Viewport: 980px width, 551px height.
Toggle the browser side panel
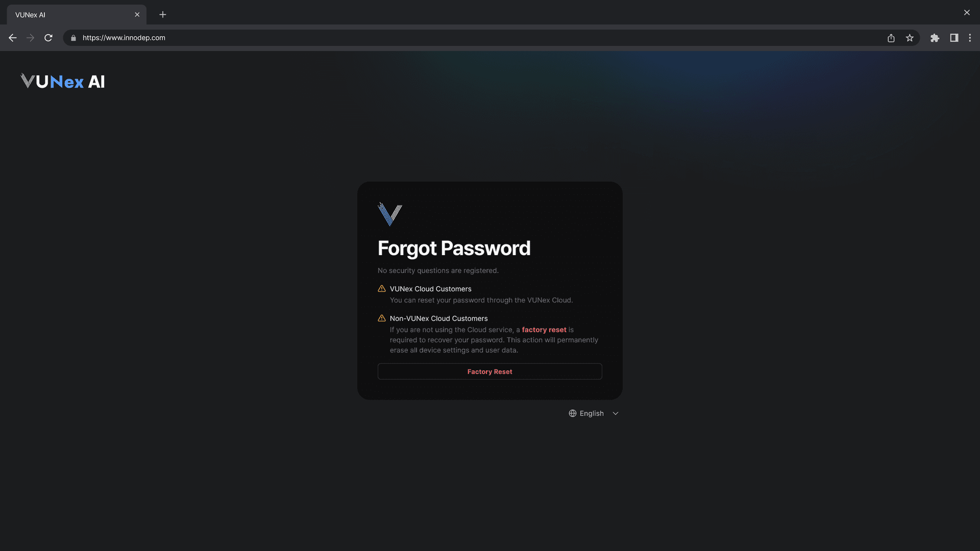click(954, 38)
